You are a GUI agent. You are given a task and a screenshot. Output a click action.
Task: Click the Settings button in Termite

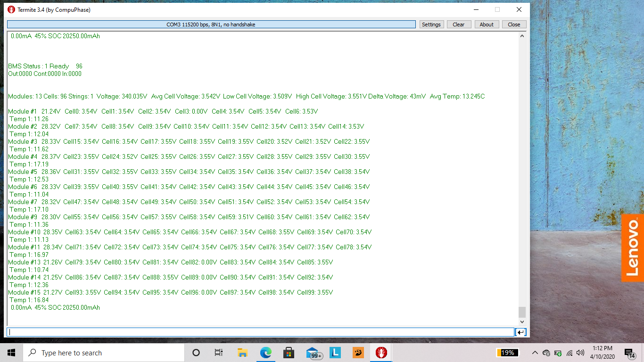coord(431,25)
